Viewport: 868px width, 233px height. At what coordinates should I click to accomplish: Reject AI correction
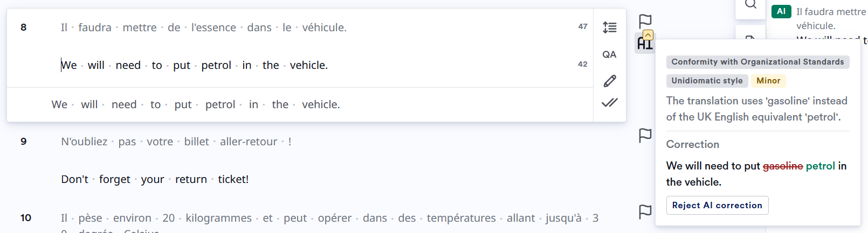click(717, 206)
